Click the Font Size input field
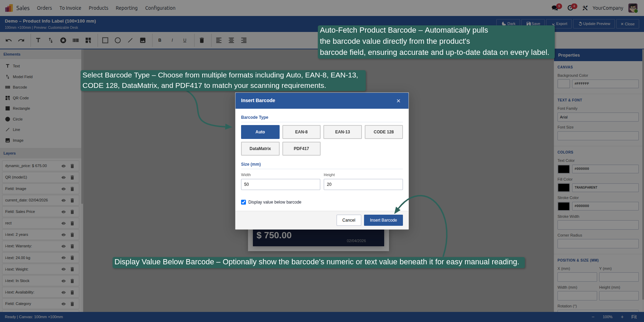The height and width of the screenshot is (322, 644). [x=598, y=136]
